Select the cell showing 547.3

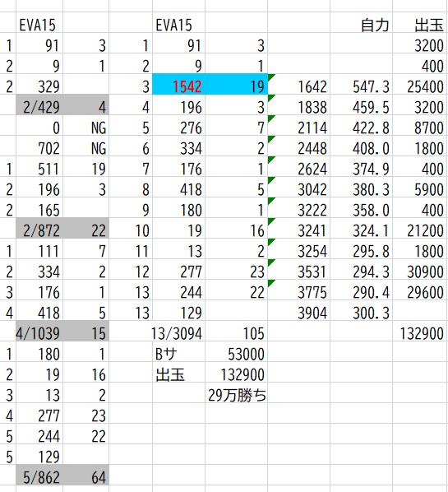362,86
